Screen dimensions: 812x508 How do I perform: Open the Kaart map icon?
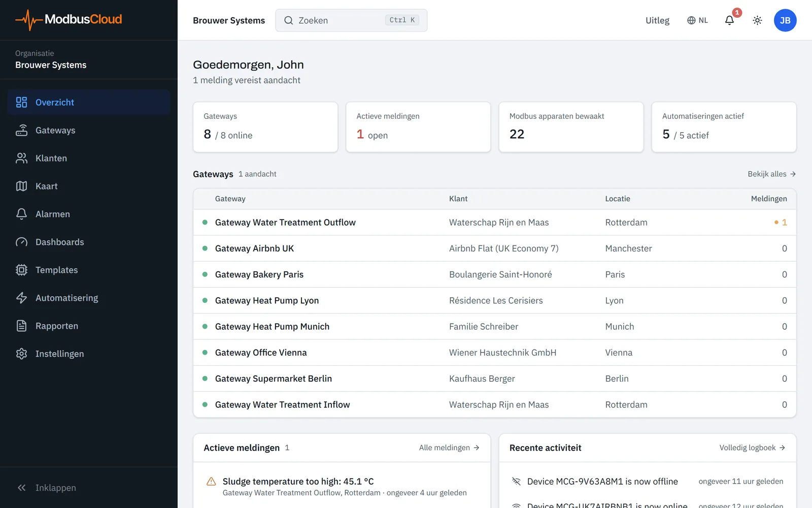21,186
